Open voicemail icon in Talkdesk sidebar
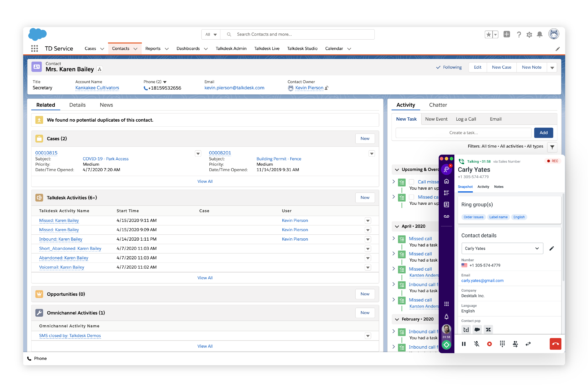 (x=446, y=216)
